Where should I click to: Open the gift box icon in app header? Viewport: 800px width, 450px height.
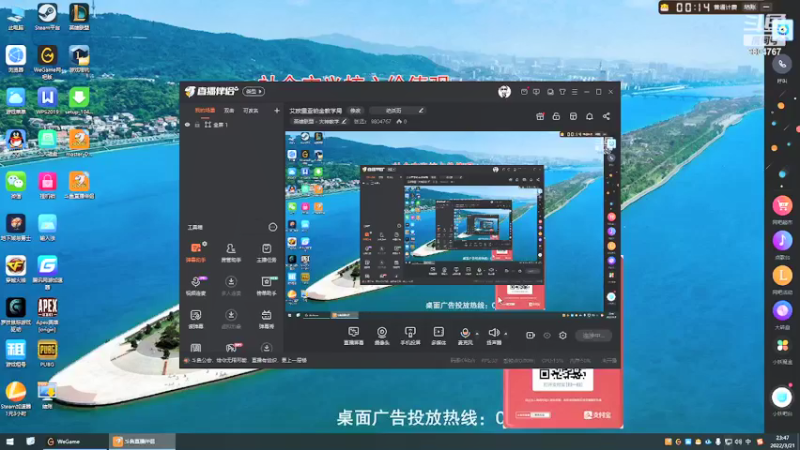pyautogui.click(x=540, y=116)
